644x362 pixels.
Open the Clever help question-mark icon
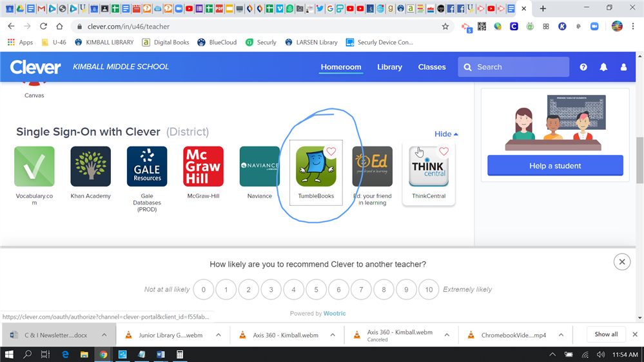point(583,67)
